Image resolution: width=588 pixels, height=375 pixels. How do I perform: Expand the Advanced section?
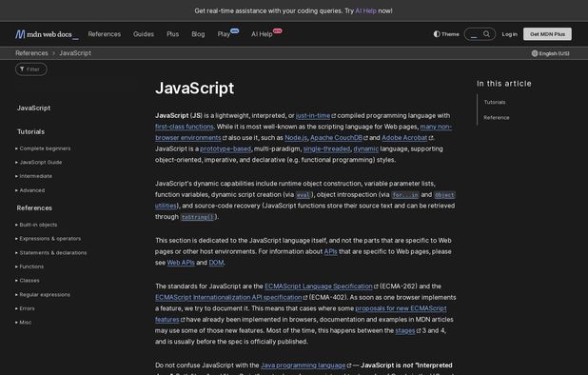tap(30, 190)
